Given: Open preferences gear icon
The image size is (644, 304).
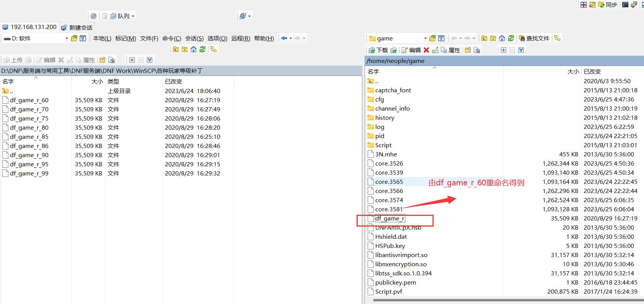Looking at the screenshot, I should [93, 16].
